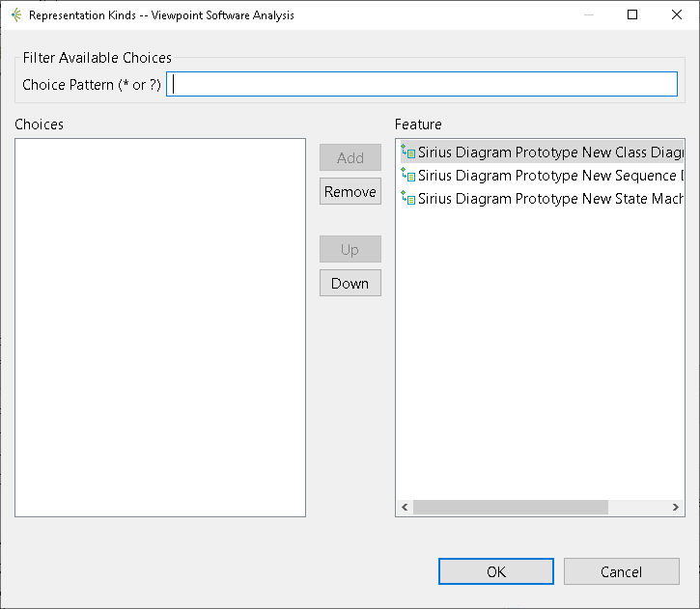700x609 pixels.
Task: Click the Add button
Action: tap(350, 157)
